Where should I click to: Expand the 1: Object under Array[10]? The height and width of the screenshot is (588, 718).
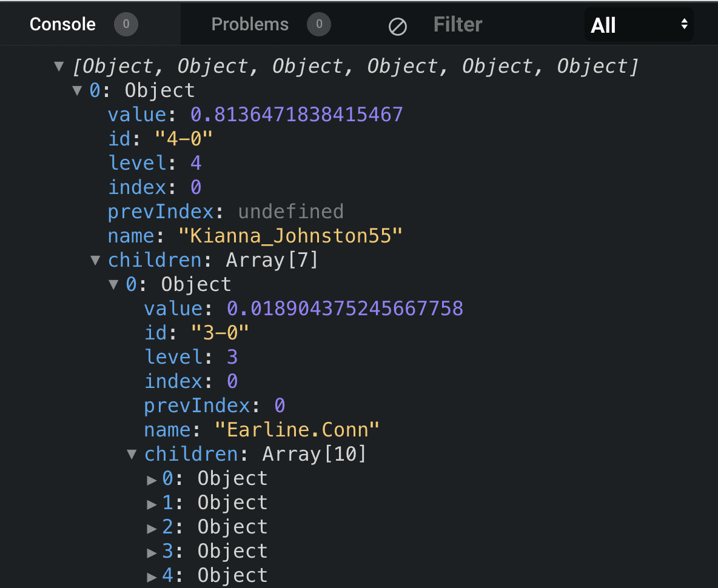click(151, 503)
